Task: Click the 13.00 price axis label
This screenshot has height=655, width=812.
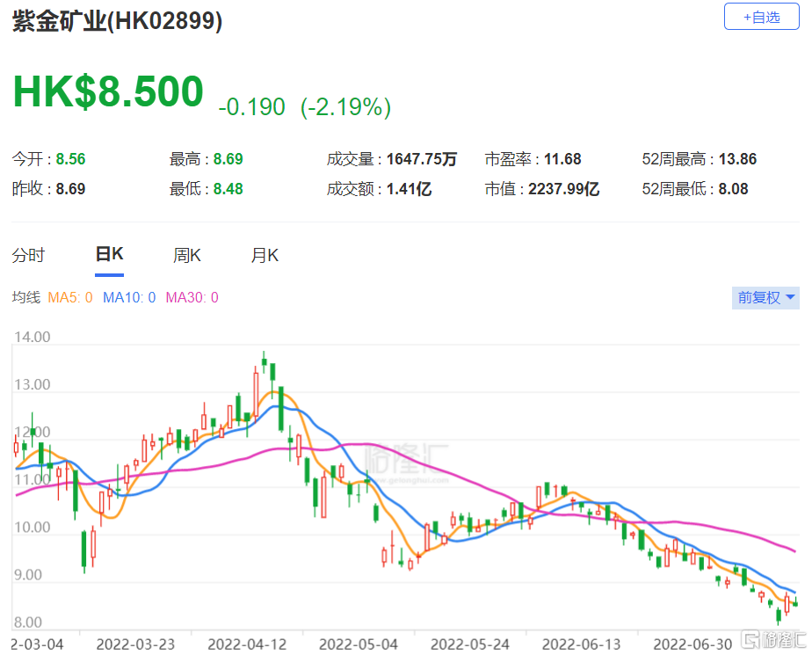Action: pyautogui.click(x=33, y=384)
